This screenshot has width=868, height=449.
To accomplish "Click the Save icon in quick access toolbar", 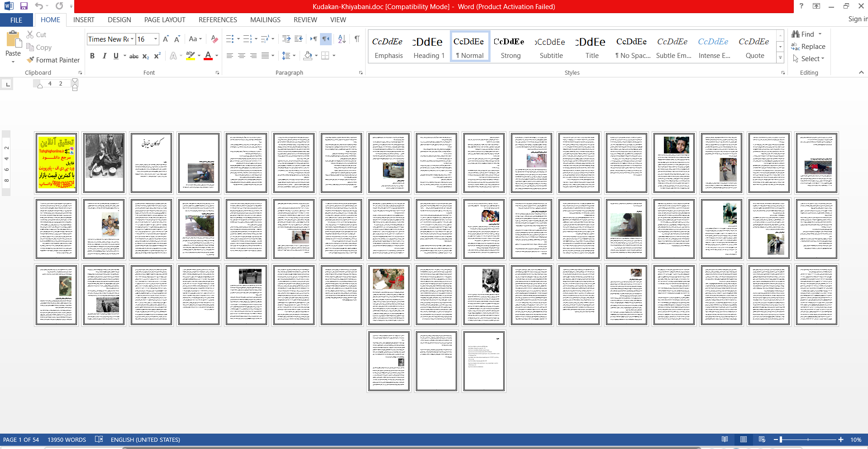I will pos(24,6).
